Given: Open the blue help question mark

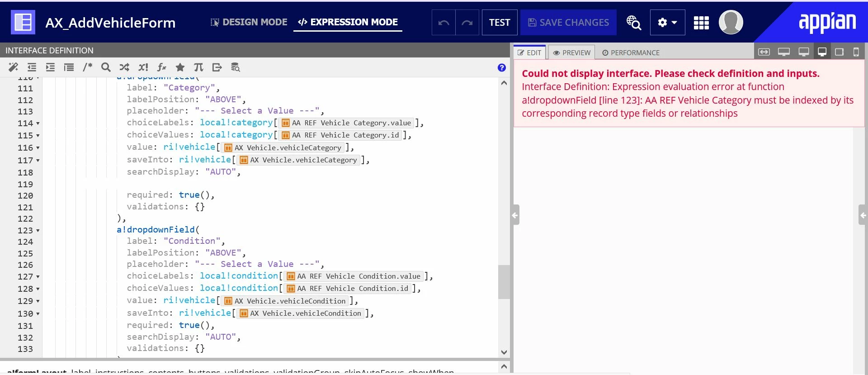Looking at the screenshot, I should 502,67.
